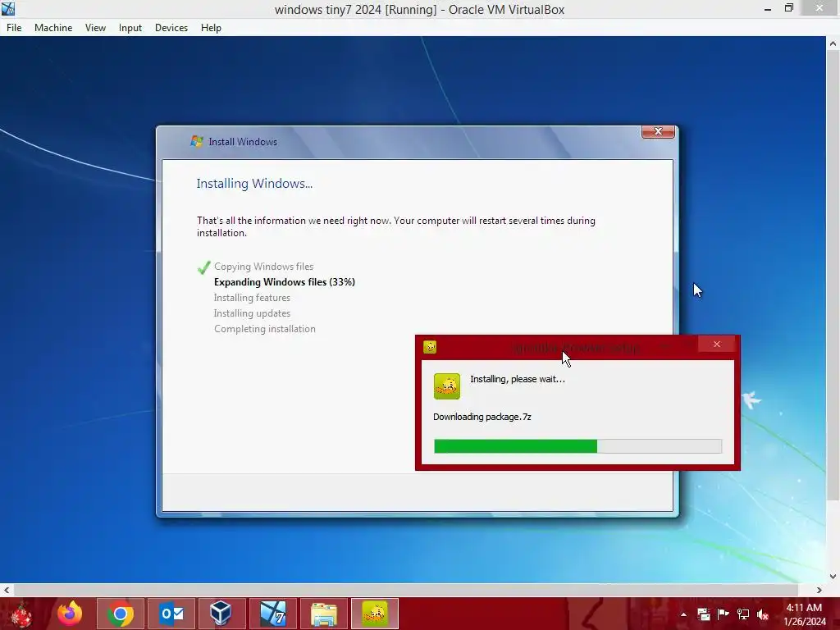Switch to the Windows 7 VM taskbar icon
The image size is (840, 630).
(x=273, y=614)
